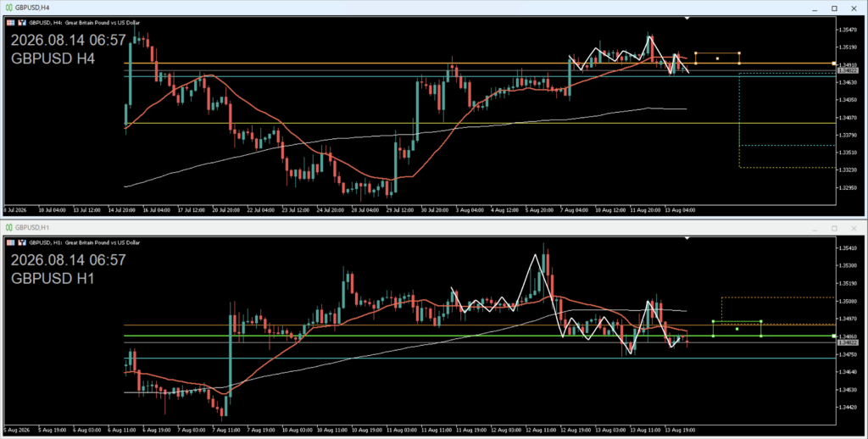The width and height of the screenshot is (868, 439).
Task: Close the GBPUSD,H4 chart window
Action: coord(854,8)
